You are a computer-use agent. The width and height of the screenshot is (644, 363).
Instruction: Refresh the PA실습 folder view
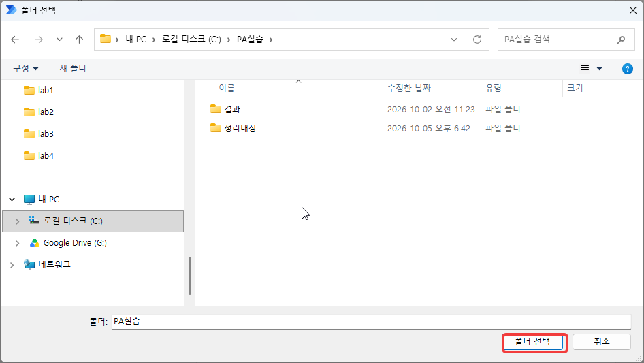(x=477, y=40)
